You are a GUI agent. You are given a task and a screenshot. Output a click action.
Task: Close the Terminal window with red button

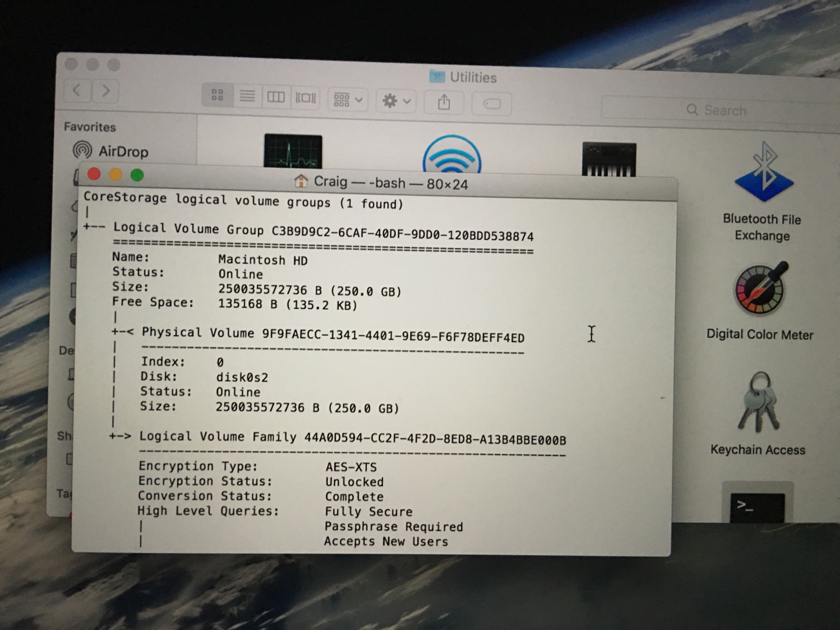click(x=94, y=174)
